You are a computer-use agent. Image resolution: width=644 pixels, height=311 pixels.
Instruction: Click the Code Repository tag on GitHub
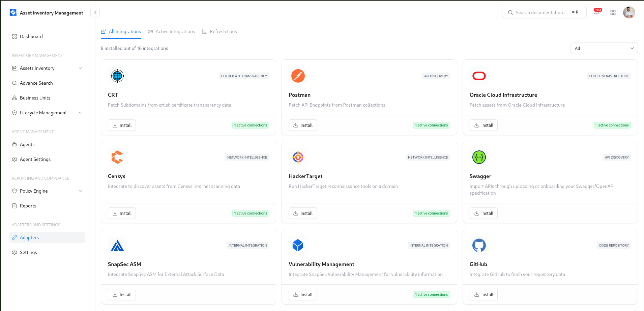614,245
